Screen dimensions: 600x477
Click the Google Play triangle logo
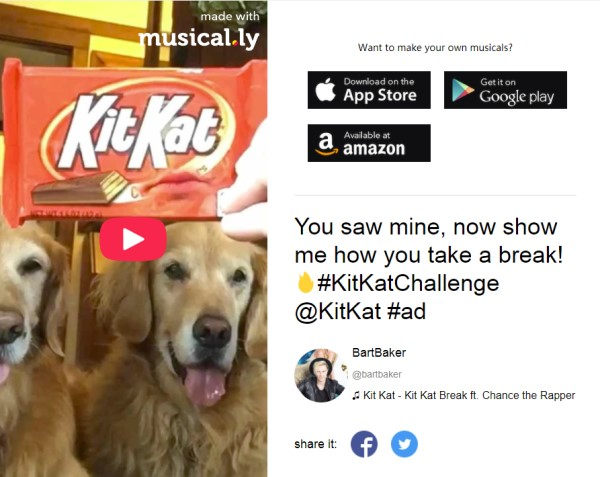pos(462,90)
